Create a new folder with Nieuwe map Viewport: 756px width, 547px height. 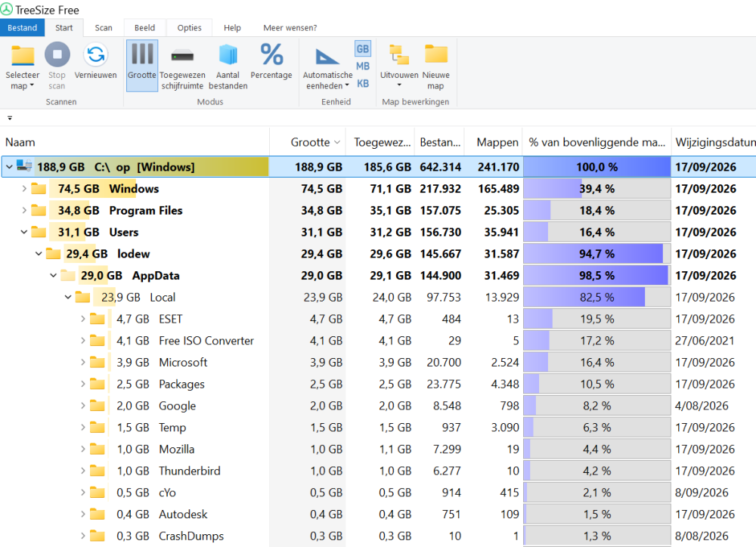436,65
